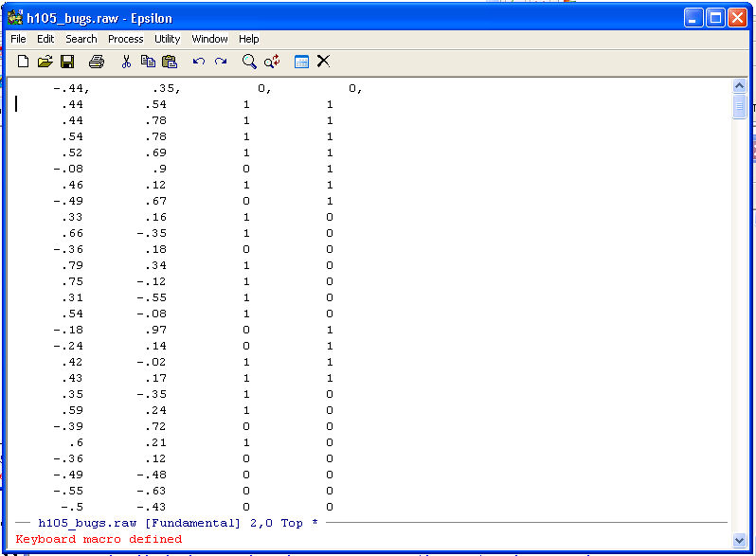This screenshot has height=556, width=756.
Task: Cut selection with the scissors icon
Action: (x=126, y=62)
